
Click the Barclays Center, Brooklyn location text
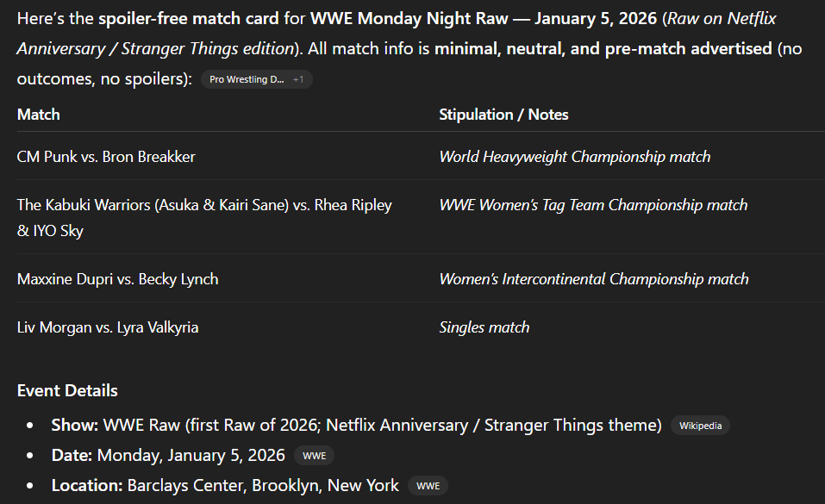point(263,486)
